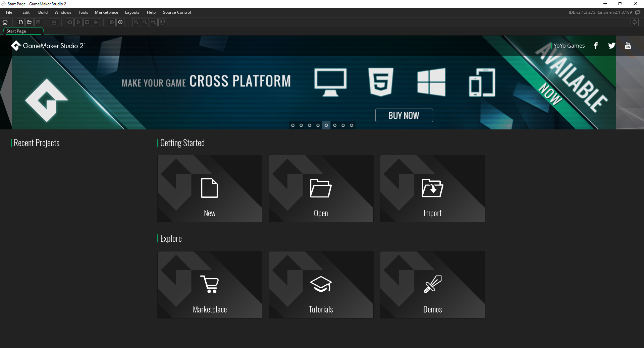Select fourth banner slide dot

coord(318,125)
